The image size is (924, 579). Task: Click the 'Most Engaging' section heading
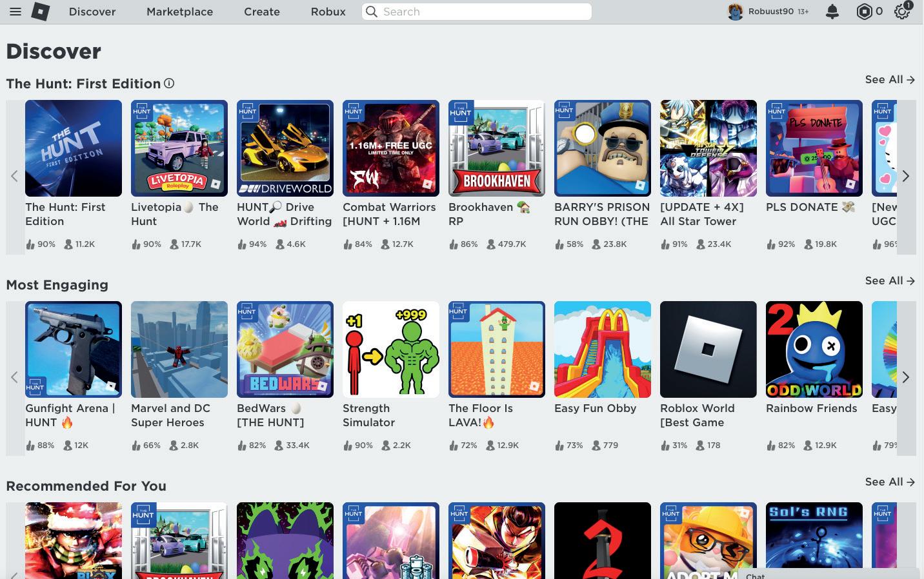[x=57, y=285]
